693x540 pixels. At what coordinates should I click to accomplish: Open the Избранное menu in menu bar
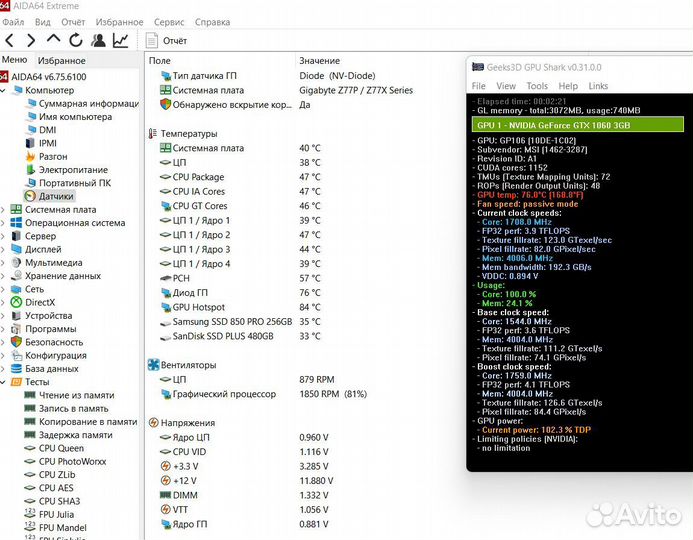coord(119,22)
